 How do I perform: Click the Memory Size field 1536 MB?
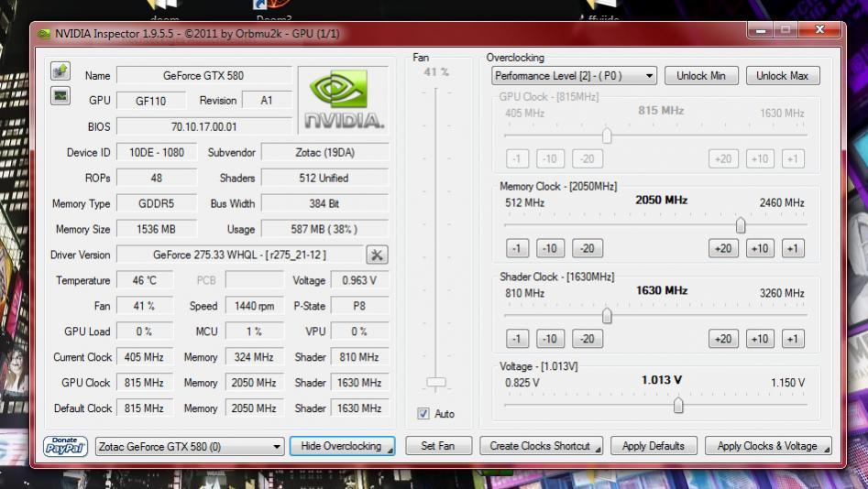(157, 229)
